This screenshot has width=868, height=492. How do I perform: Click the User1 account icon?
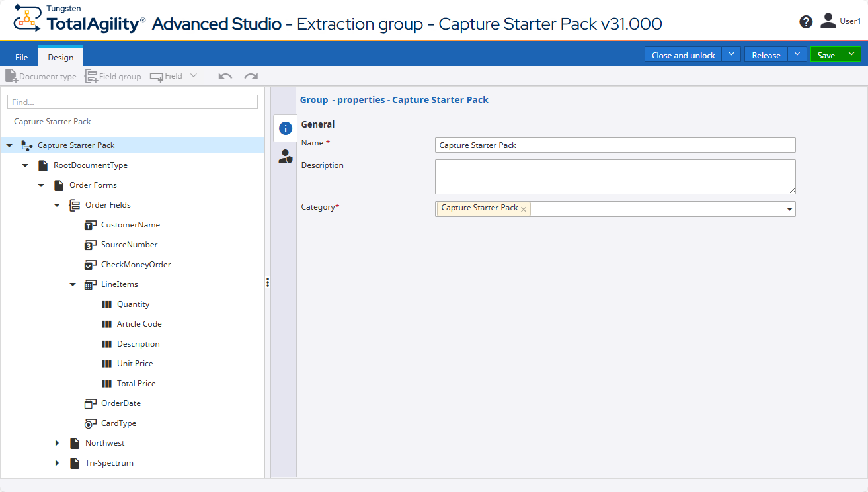pyautogui.click(x=828, y=20)
